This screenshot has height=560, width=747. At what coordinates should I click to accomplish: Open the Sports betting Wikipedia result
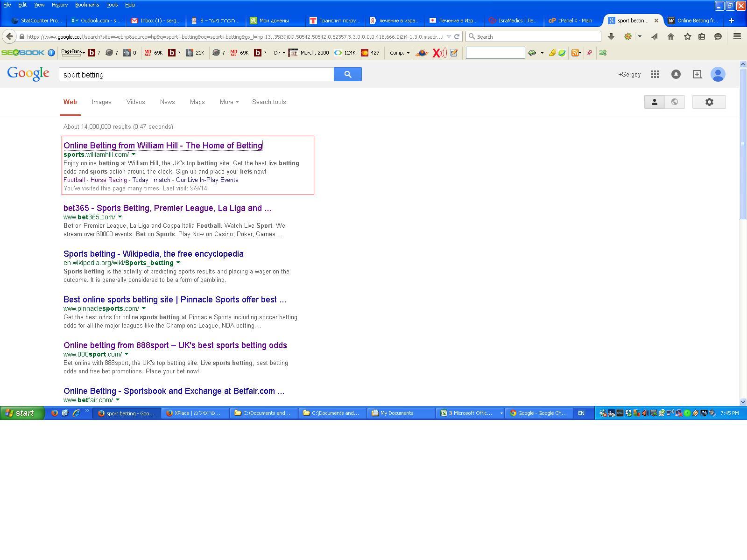[x=154, y=254]
